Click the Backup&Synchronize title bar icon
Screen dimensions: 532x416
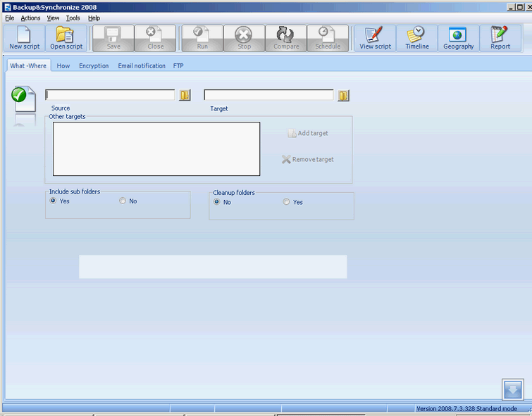(7, 7)
